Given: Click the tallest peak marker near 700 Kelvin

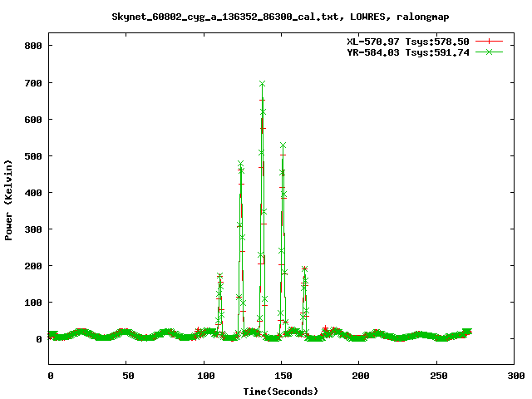Looking at the screenshot, I should pyautogui.click(x=262, y=83).
